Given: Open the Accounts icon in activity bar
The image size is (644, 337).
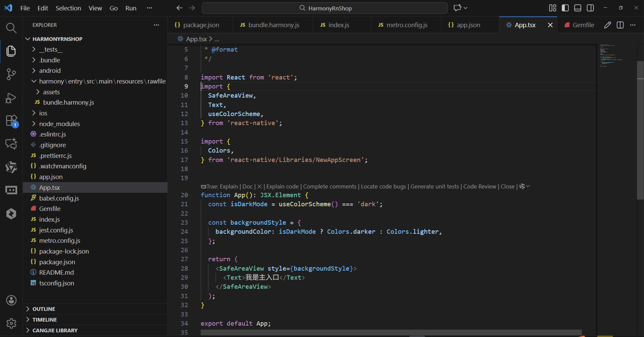Looking at the screenshot, I should tap(11, 300).
